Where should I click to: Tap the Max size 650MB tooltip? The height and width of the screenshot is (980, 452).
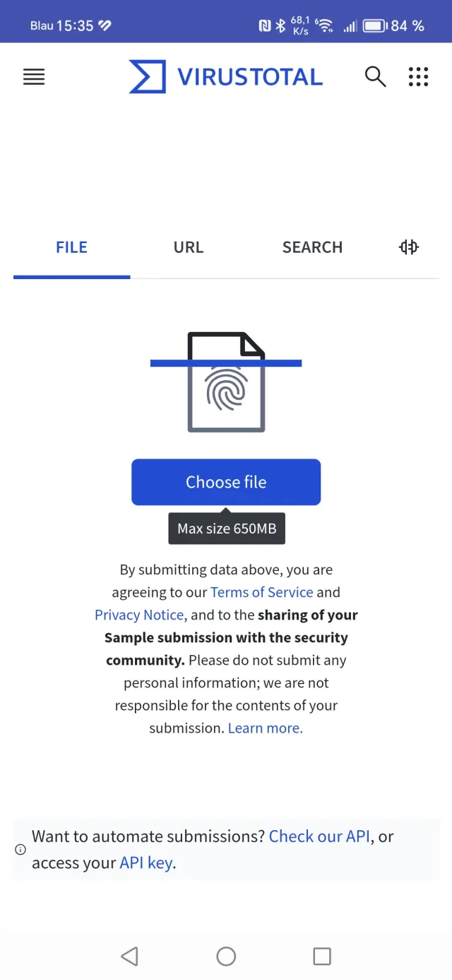227,529
